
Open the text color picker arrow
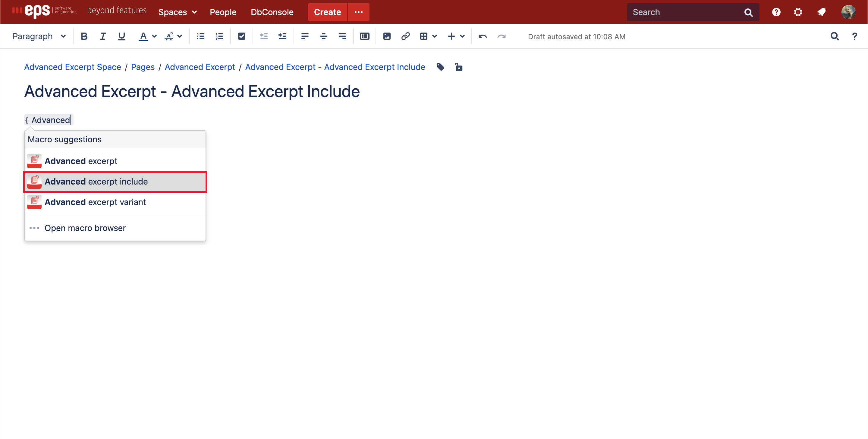pyautogui.click(x=154, y=36)
